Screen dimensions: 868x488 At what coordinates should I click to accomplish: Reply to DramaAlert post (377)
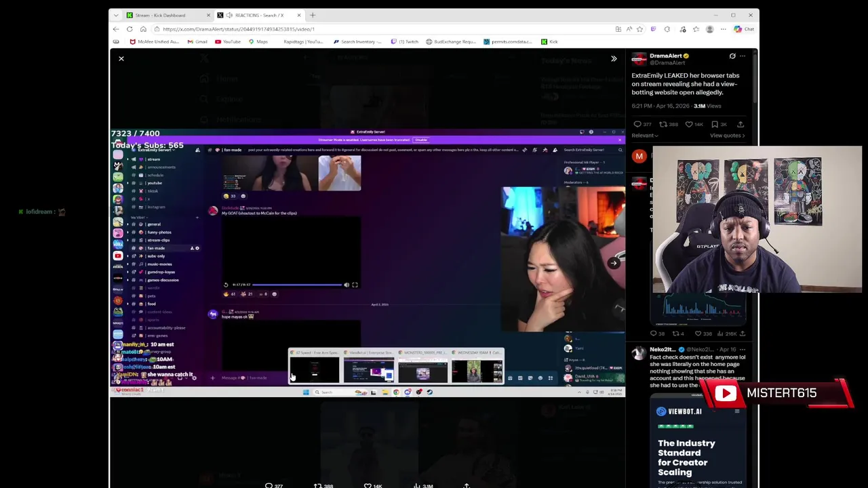(642, 125)
